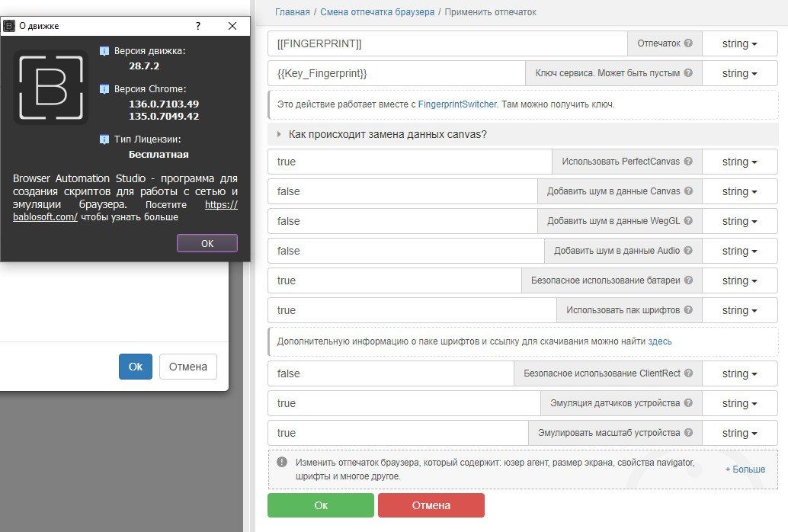This screenshot has width=788, height=532.
Task: Expand 'Как происходит замена данных canvas?' section
Action: [387, 134]
